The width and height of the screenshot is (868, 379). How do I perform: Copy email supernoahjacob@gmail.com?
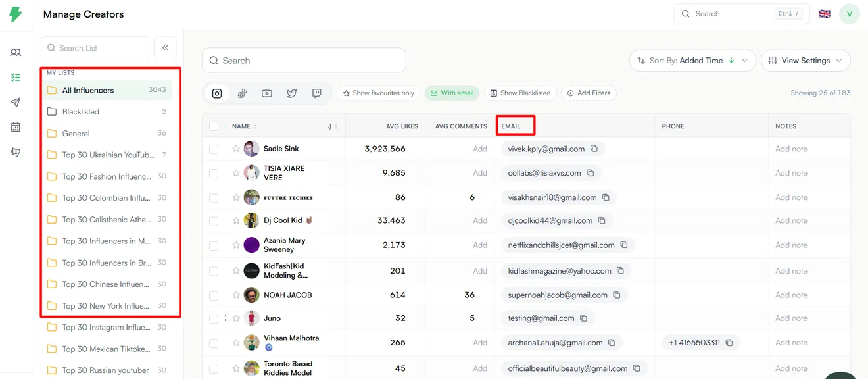tap(617, 295)
